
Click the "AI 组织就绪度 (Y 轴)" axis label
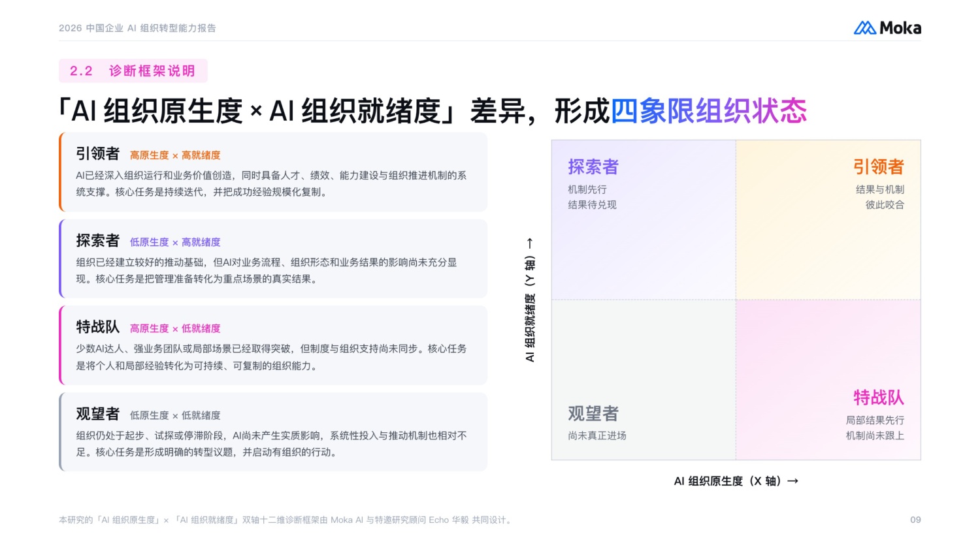pyautogui.click(x=530, y=300)
